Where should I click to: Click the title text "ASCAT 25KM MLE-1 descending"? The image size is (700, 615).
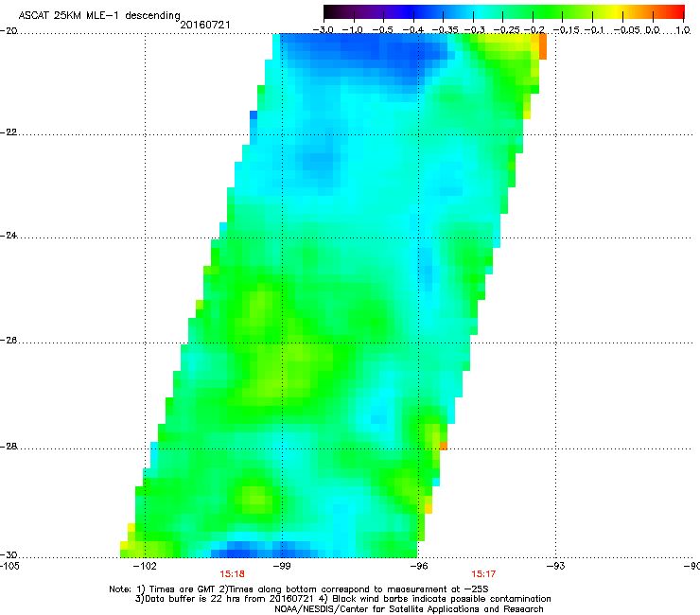click(99, 15)
